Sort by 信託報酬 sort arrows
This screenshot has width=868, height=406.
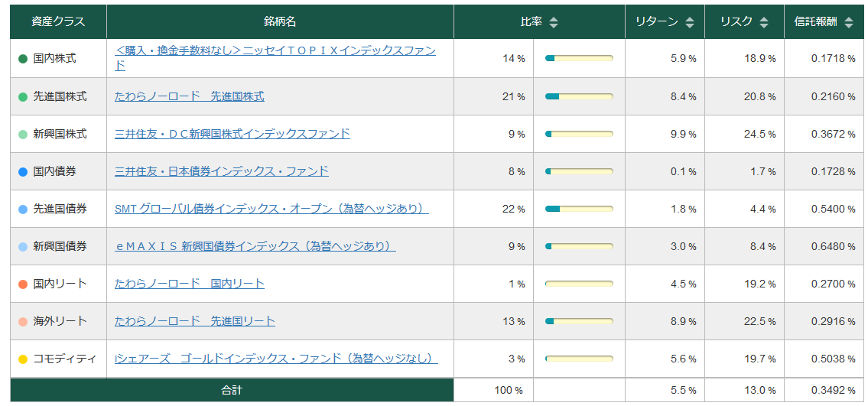click(849, 22)
